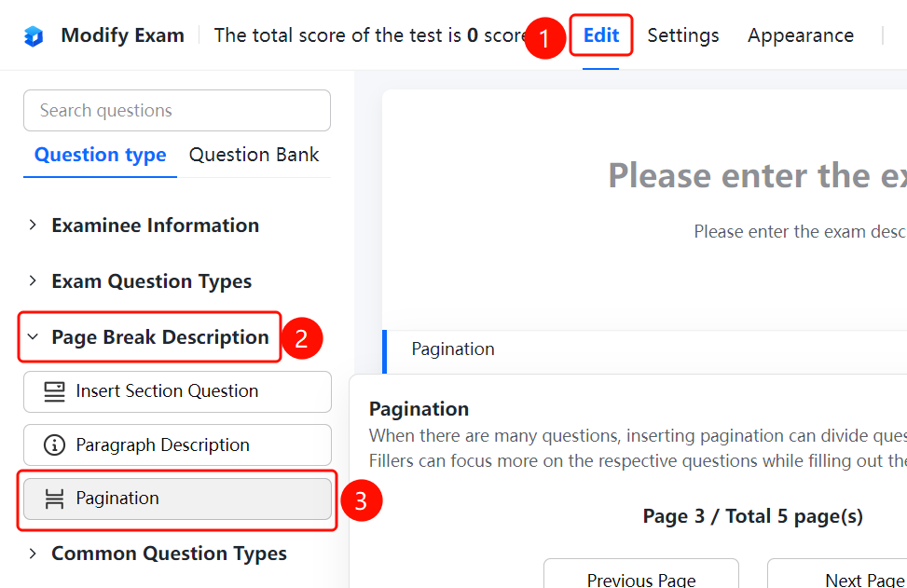Screen dimensions: 907x588
Task: Click the Insert Section Question icon
Action: (54, 391)
